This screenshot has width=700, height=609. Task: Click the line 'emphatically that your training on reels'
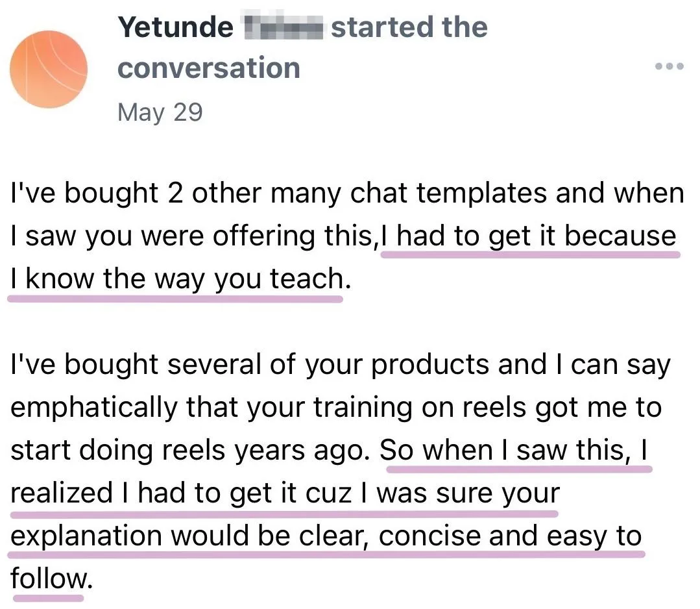pyautogui.click(x=336, y=408)
